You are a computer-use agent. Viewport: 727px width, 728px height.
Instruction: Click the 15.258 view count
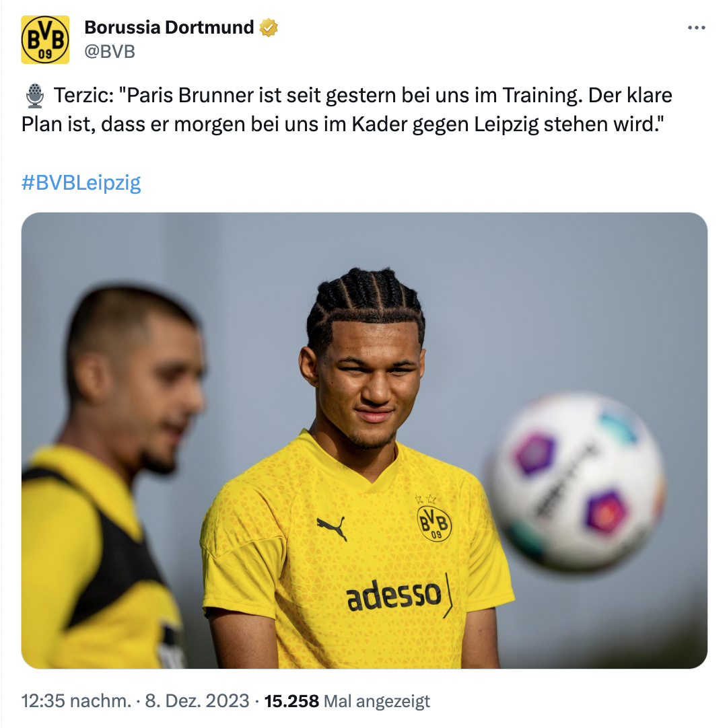coord(291,700)
